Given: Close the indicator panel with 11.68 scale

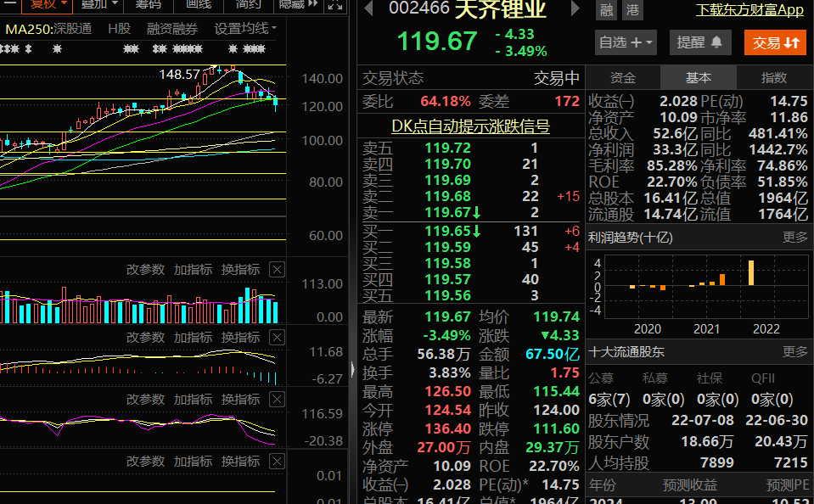Looking at the screenshot, I should (278, 338).
